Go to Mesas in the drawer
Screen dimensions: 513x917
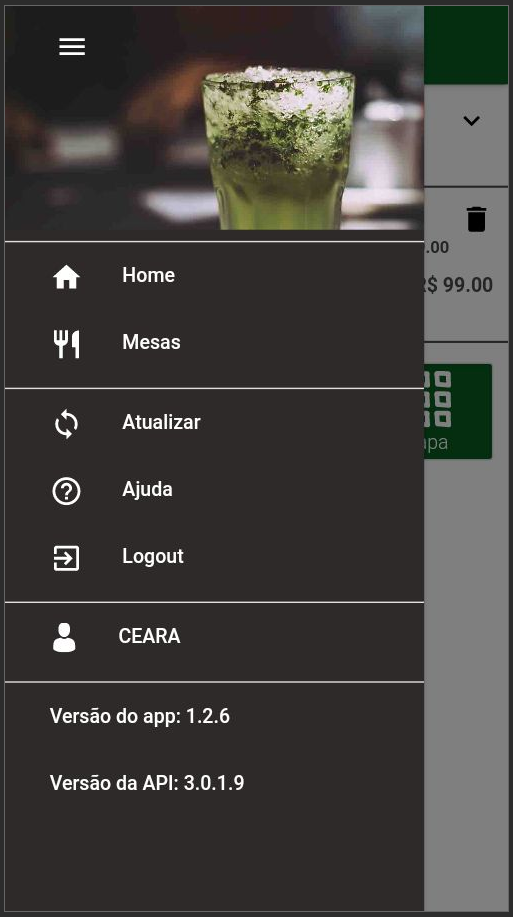(x=214, y=342)
